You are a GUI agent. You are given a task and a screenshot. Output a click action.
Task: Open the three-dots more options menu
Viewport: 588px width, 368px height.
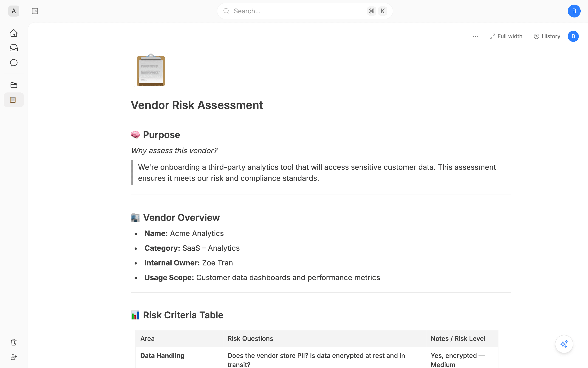point(475,37)
